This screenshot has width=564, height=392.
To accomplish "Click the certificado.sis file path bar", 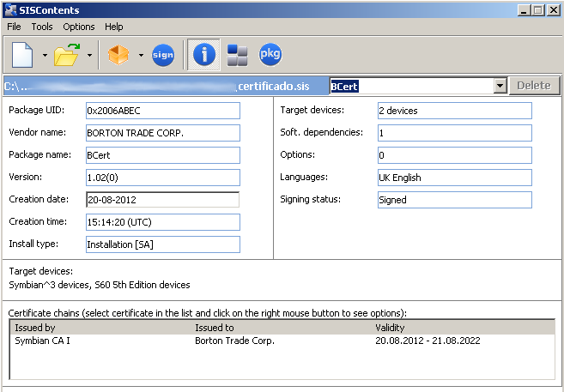I will click(166, 87).
